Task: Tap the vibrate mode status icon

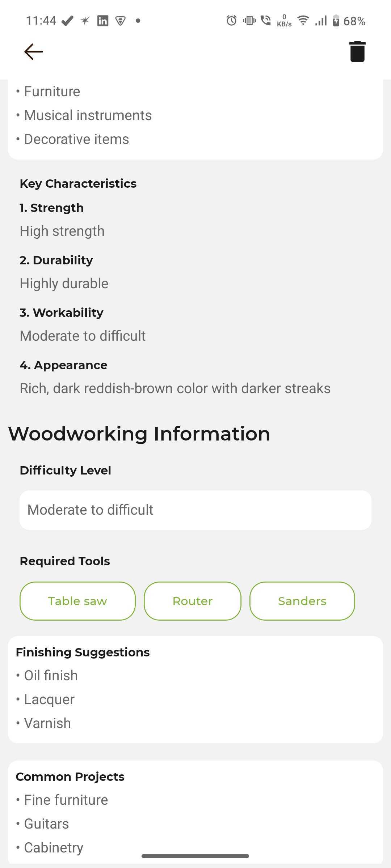Action: point(249,21)
